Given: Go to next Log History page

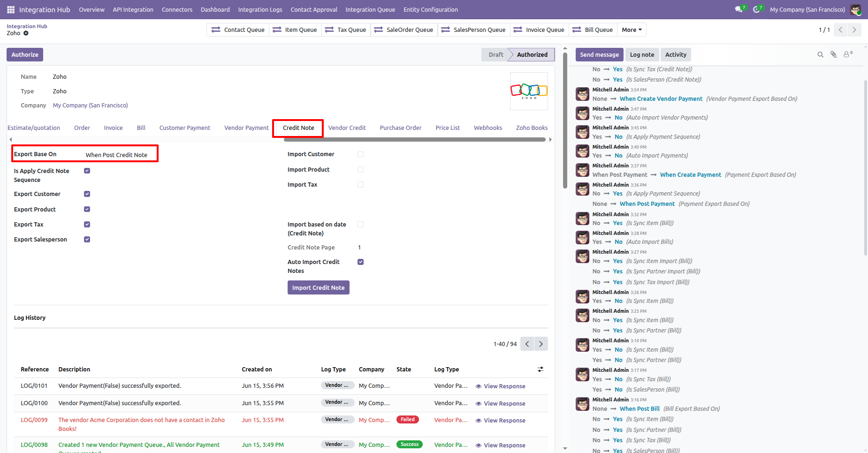Looking at the screenshot, I should pos(541,344).
